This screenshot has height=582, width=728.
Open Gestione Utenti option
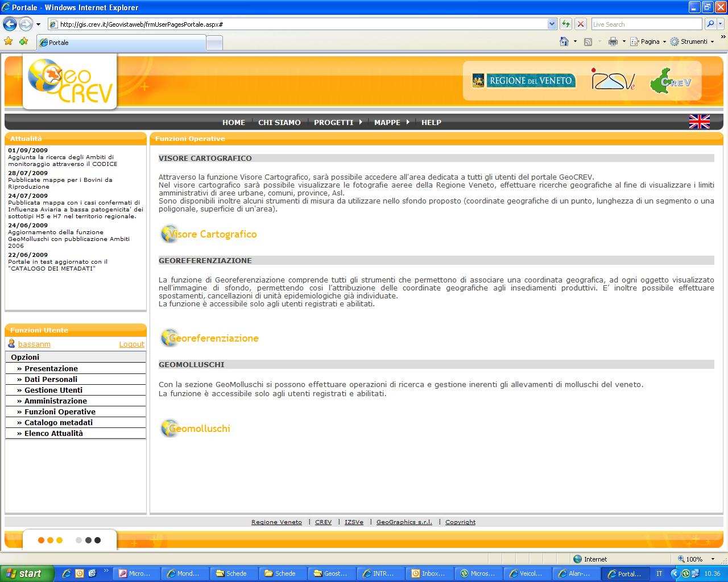(76, 390)
